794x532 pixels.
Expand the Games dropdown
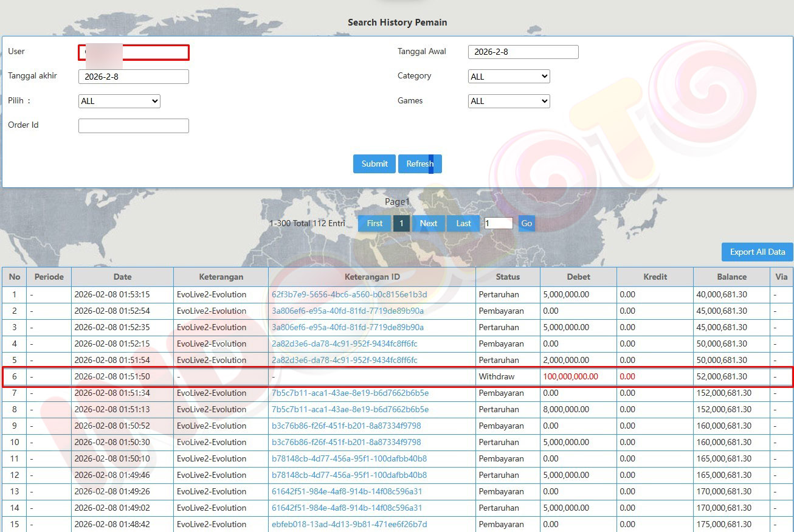[509, 102]
